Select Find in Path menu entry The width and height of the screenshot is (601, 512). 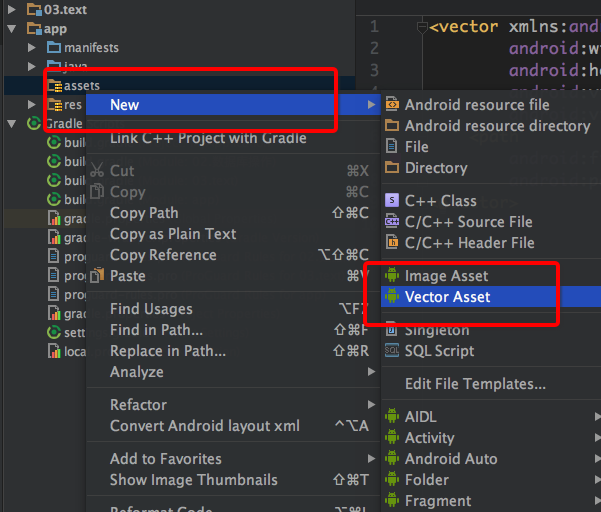click(233, 330)
